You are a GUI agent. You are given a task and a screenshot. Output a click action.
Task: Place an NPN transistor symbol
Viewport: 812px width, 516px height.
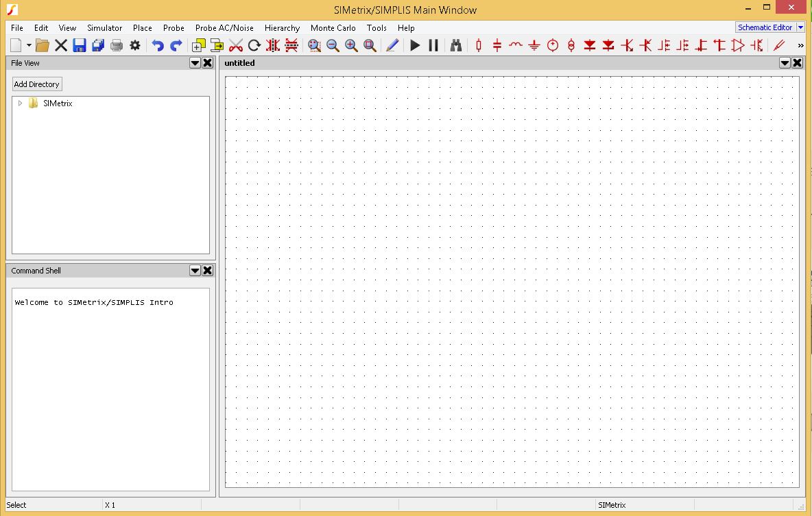coord(627,45)
